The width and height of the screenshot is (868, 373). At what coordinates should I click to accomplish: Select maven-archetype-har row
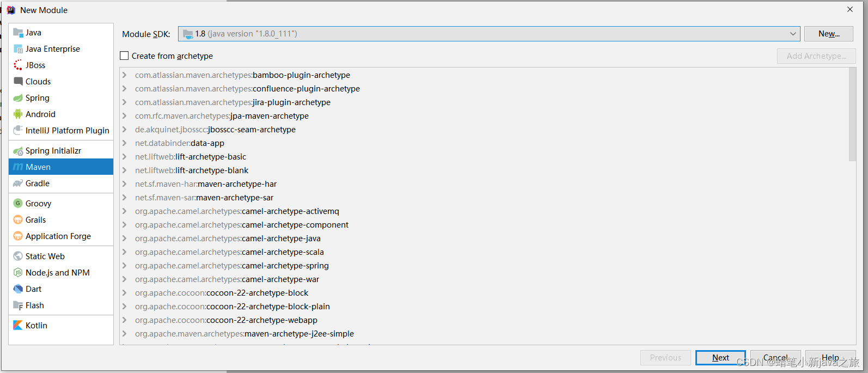pos(484,184)
